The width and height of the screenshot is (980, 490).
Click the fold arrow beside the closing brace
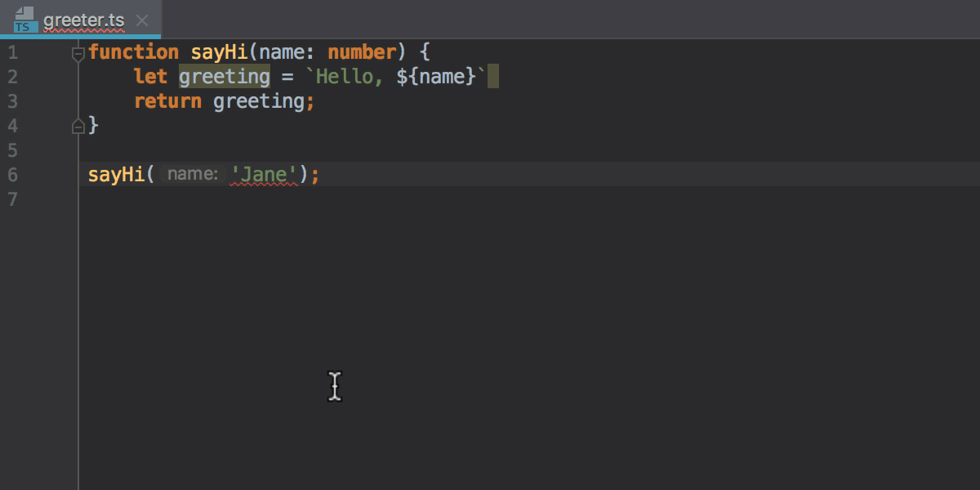pos(78,125)
